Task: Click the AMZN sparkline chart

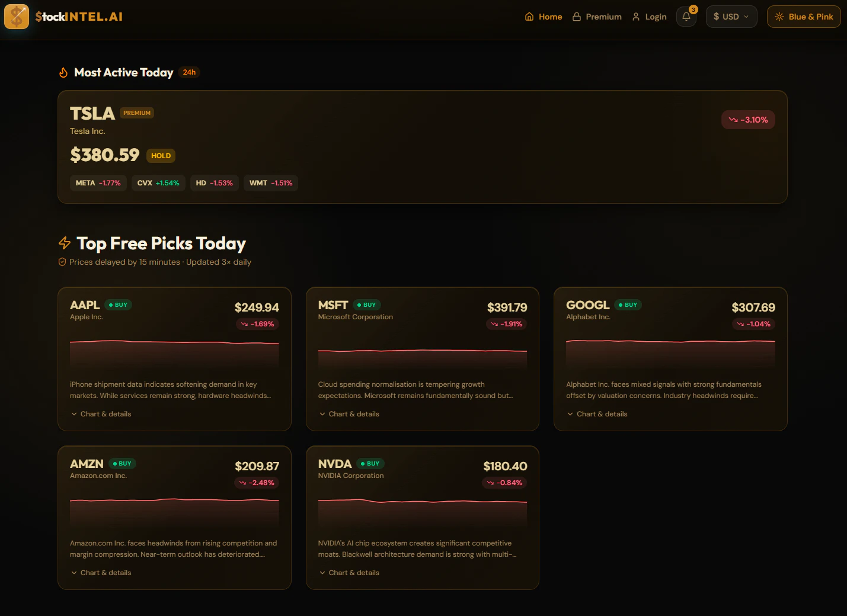Action: click(x=174, y=512)
